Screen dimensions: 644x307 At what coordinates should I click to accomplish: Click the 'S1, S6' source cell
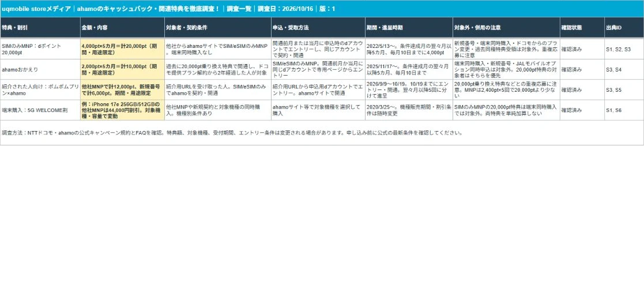pos(624,110)
